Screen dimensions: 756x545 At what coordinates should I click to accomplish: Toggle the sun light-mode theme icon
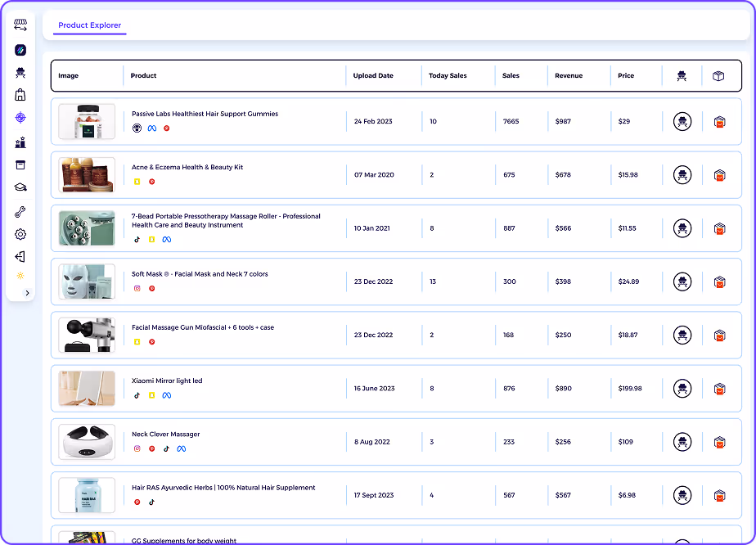[x=20, y=276]
